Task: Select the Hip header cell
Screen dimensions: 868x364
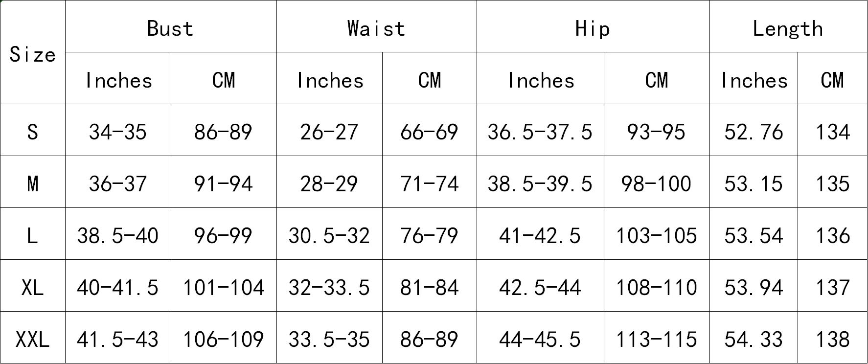Action: (593, 26)
